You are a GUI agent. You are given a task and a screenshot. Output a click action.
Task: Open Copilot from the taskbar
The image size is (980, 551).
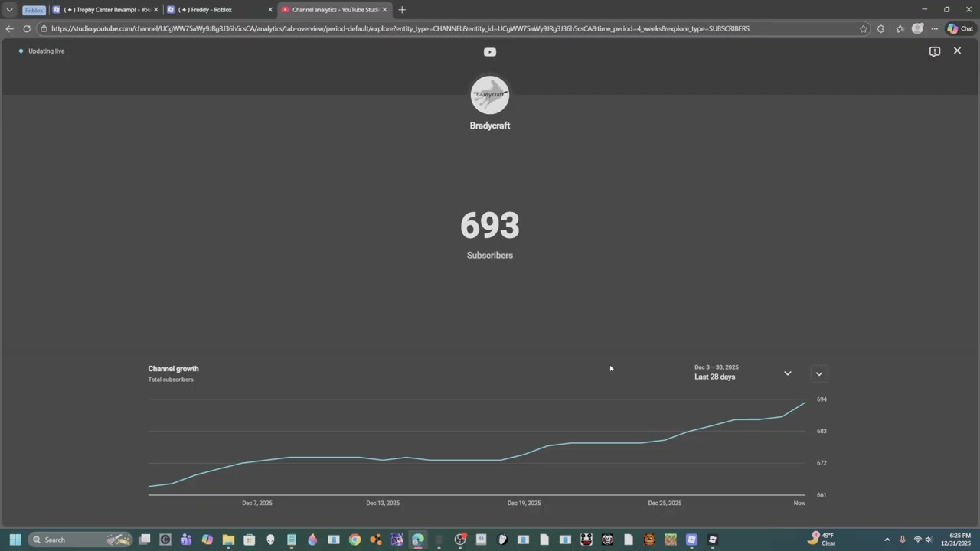207,540
